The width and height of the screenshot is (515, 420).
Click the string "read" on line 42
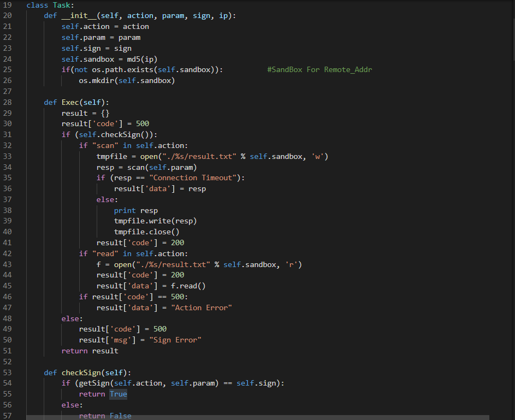(x=105, y=254)
